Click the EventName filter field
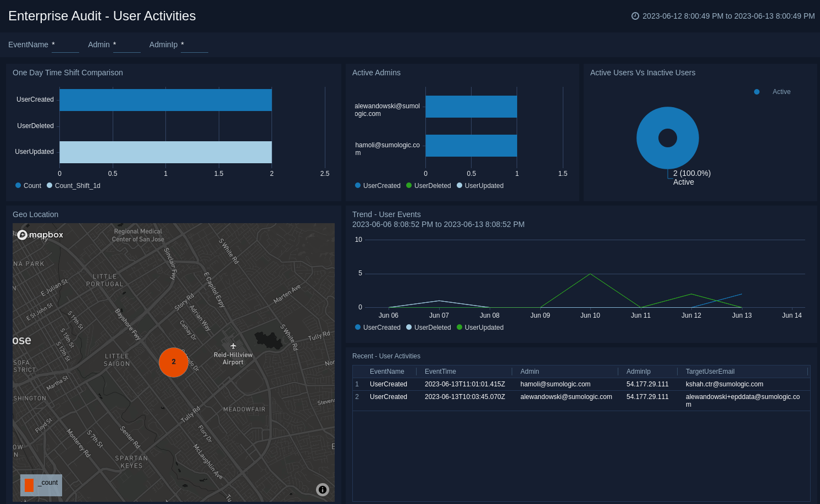This screenshot has width=820, height=504. (x=65, y=45)
